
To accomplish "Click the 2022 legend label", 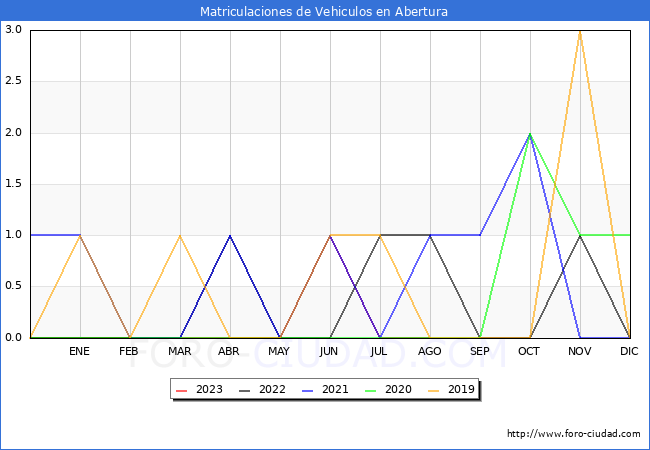I will pyautogui.click(x=272, y=390).
